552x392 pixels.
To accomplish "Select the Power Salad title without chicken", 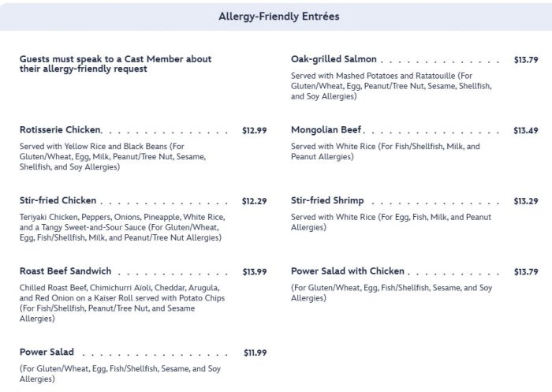I will [x=47, y=353].
